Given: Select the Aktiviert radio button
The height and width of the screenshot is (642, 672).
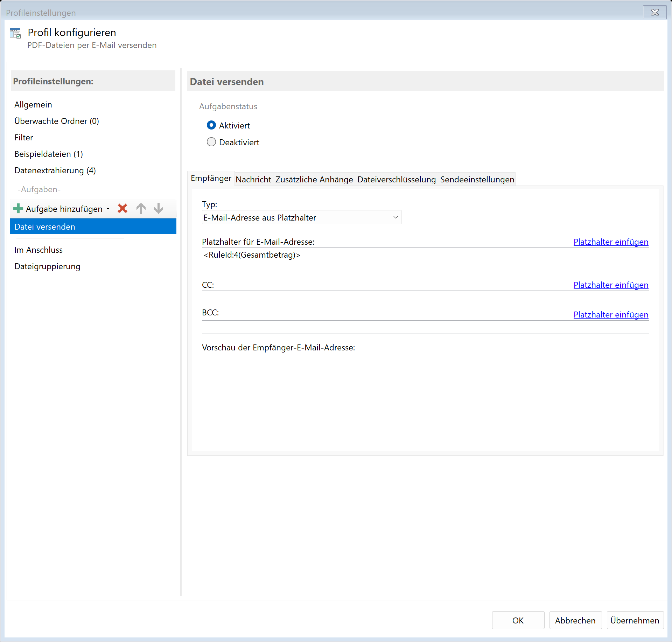Looking at the screenshot, I should point(211,125).
